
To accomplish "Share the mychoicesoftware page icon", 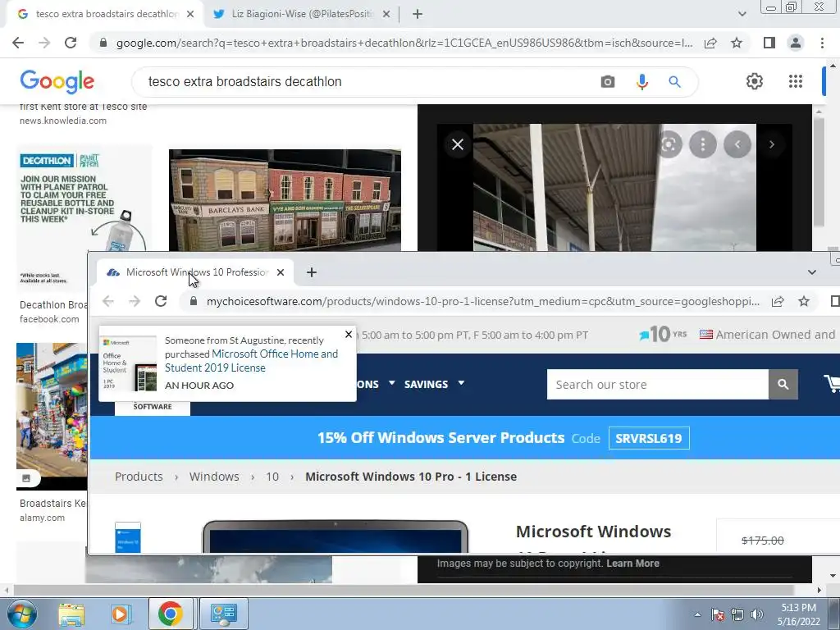I will coord(778,301).
